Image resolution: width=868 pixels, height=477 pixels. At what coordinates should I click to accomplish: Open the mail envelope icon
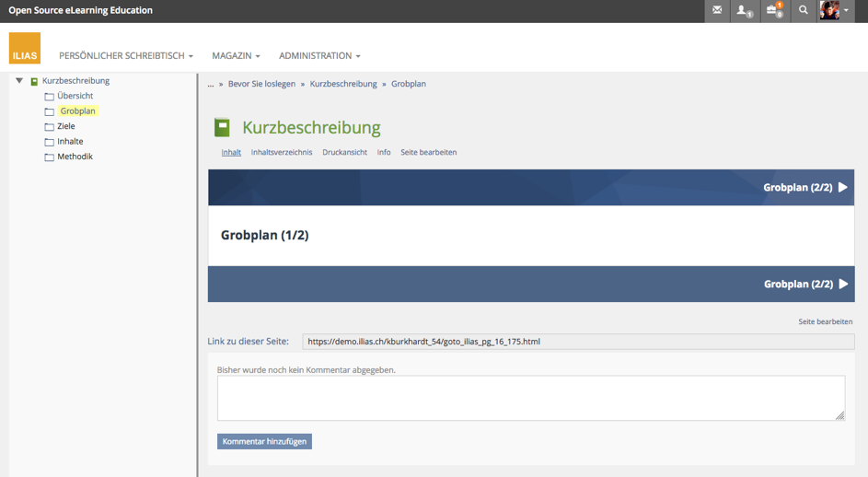pos(717,11)
